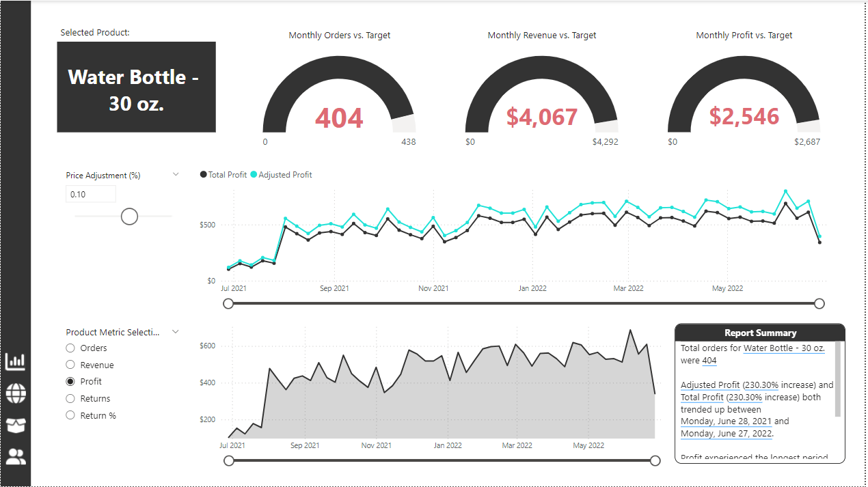868x487 pixels.
Task: Click the price adjustment 0.10 input box
Action: coord(91,195)
